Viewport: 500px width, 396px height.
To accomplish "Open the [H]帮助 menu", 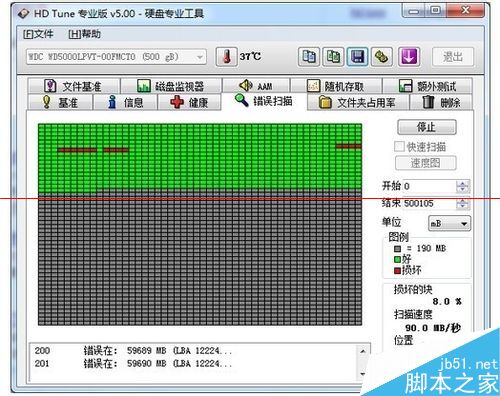I will click(x=84, y=34).
